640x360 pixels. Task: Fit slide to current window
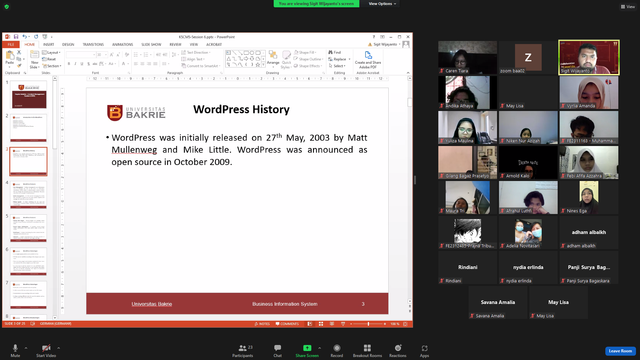[x=405, y=324]
